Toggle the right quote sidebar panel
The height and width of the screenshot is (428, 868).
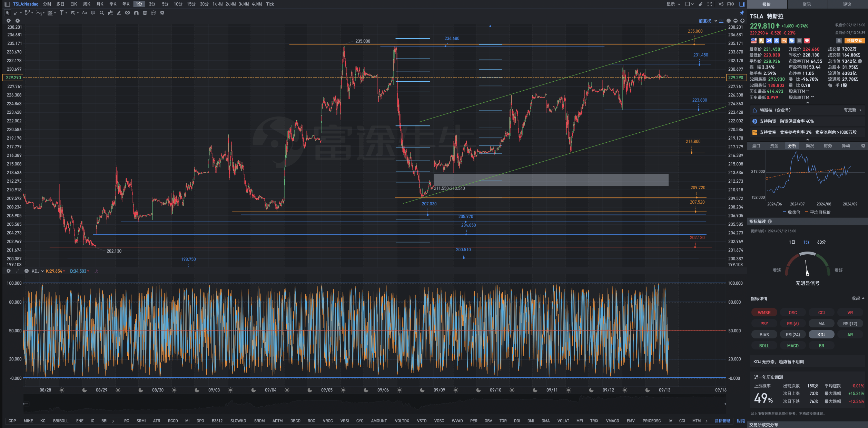(742, 4)
